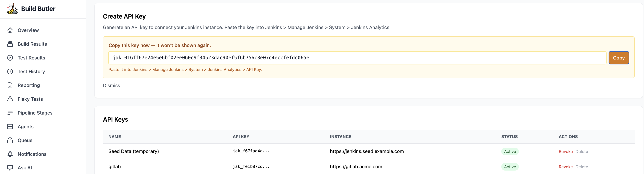Open Build Results in the sidebar
The height and width of the screenshot is (174, 644).
click(32, 44)
